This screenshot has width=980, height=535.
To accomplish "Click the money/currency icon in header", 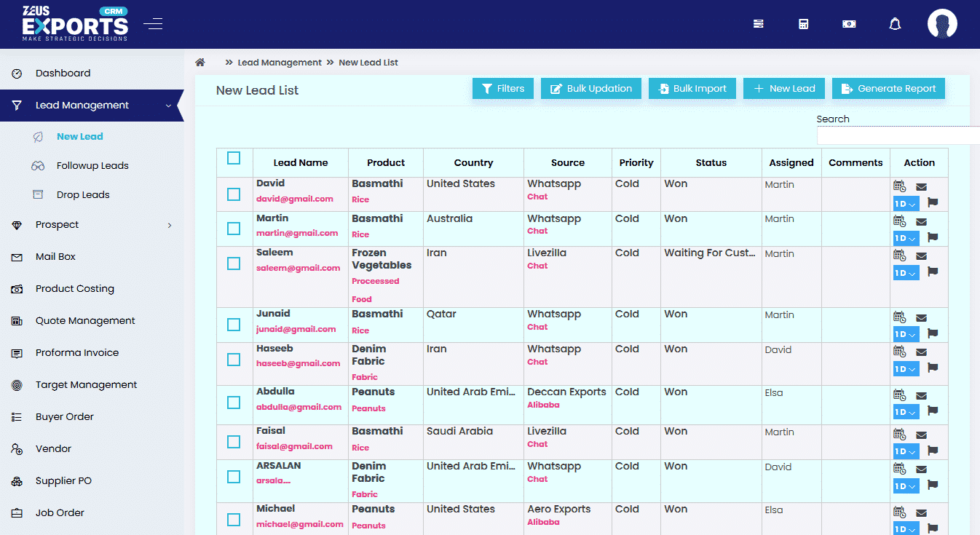I will coord(849,24).
